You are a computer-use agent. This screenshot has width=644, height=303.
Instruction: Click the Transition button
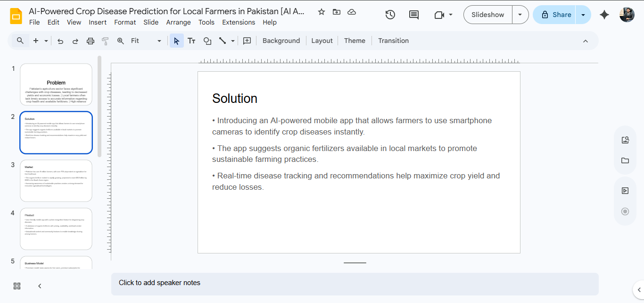click(393, 41)
